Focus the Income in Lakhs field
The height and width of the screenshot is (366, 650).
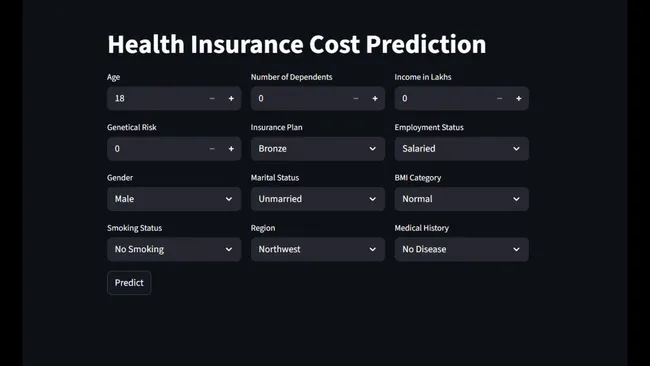[442, 99]
